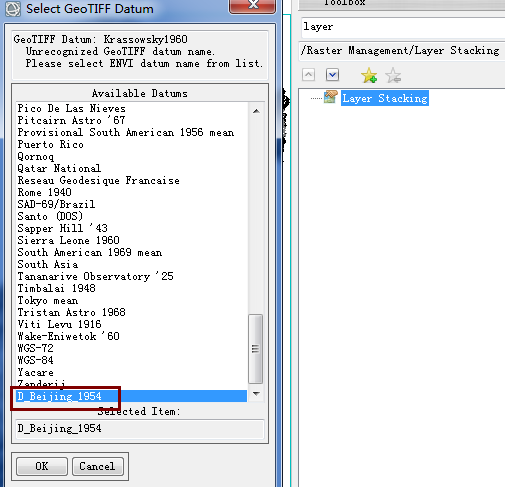The width and height of the screenshot is (505, 487).
Task: Click the datum list scrollbar thumb
Action: [x=256, y=349]
